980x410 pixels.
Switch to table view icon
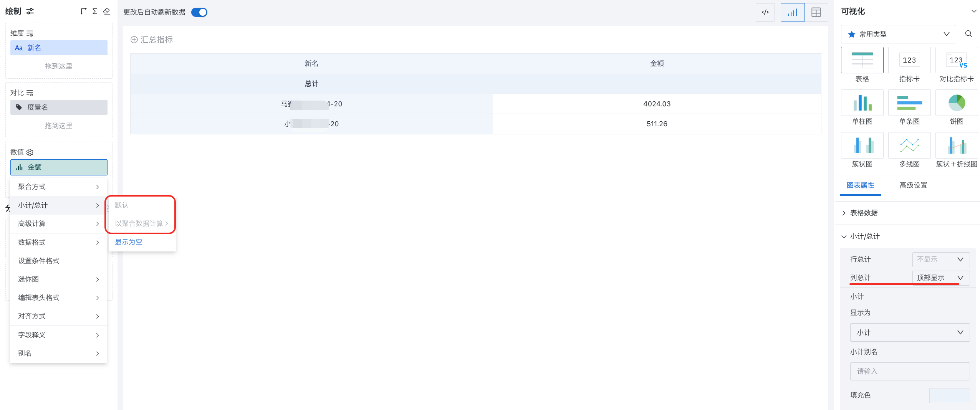pyautogui.click(x=816, y=12)
